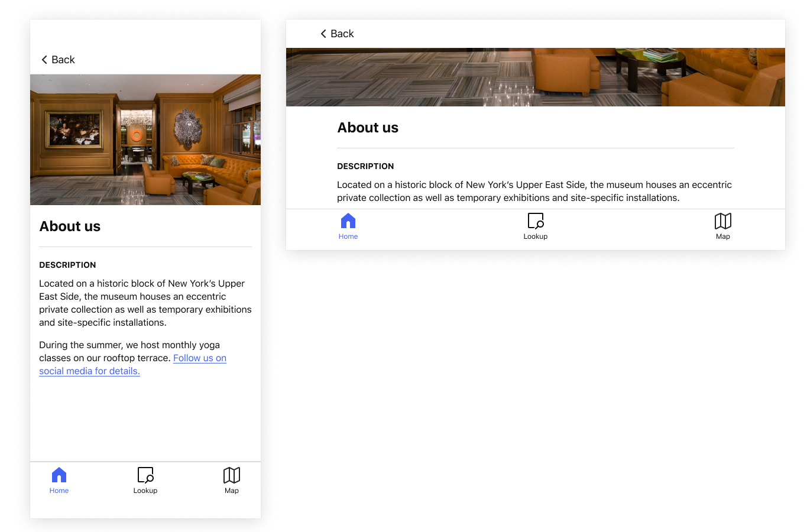Tap the Home icon in landscape mockup
This screenshot has width=807, height=532.
click(348, 221)
